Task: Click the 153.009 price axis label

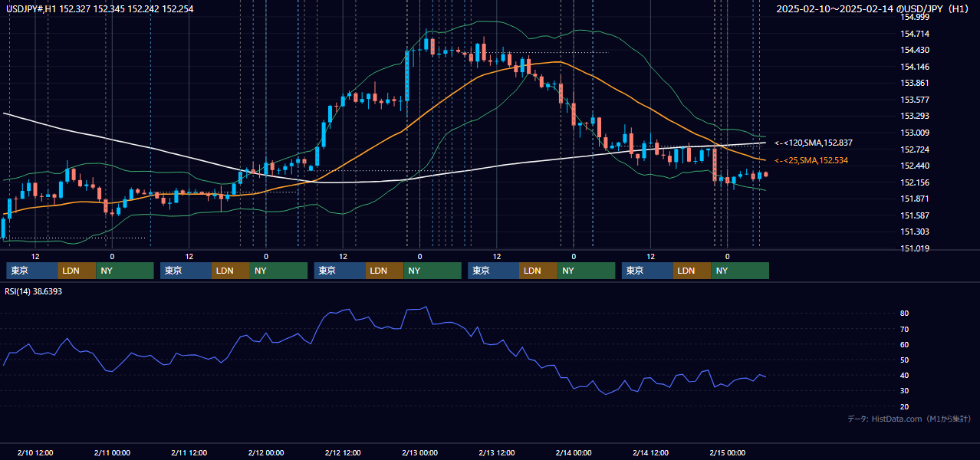Action: click(x=915, y=133)
